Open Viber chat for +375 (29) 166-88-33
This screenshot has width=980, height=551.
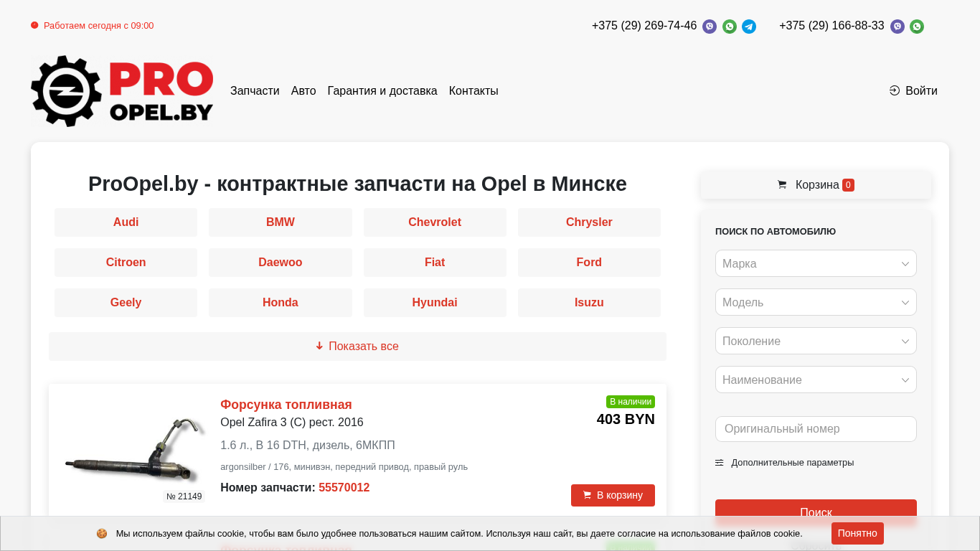tap(897, 27)
